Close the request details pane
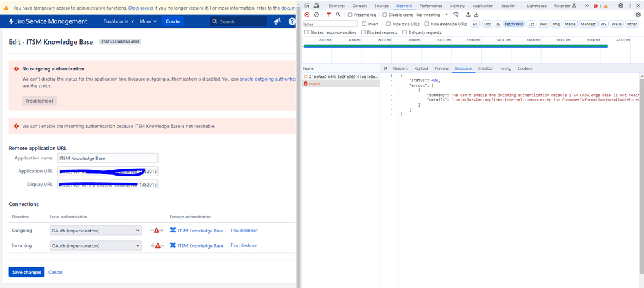 coord(385,68)
